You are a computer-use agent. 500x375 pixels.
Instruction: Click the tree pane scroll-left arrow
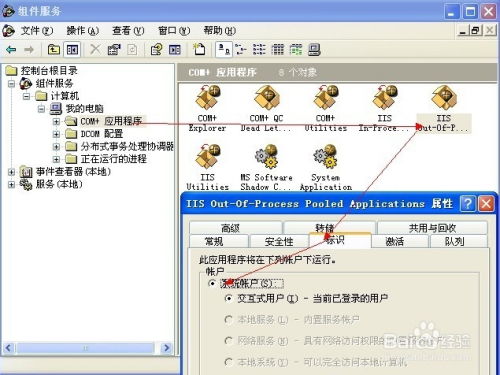8,348
